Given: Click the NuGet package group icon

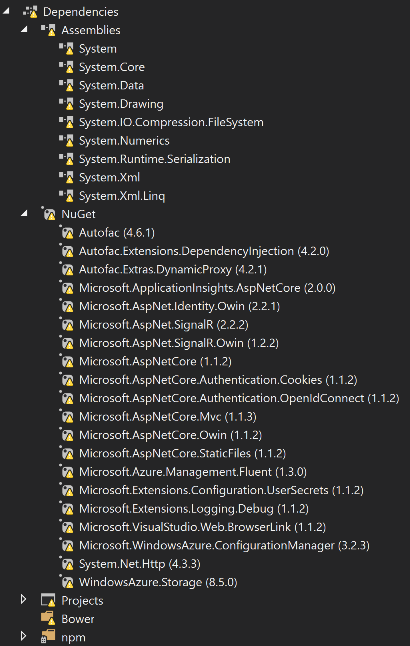Looking at the screenshot, I should coord(49,214).
